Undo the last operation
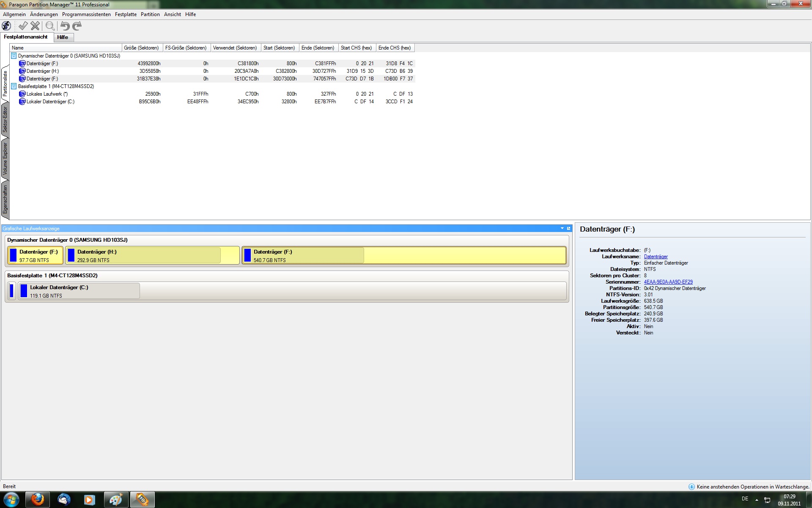 point(65,26)
